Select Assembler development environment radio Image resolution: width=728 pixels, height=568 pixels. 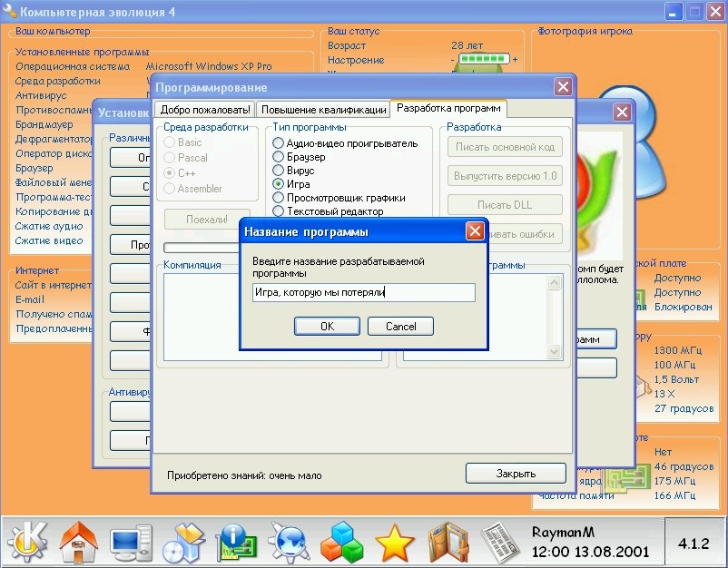tap(170, 189)
